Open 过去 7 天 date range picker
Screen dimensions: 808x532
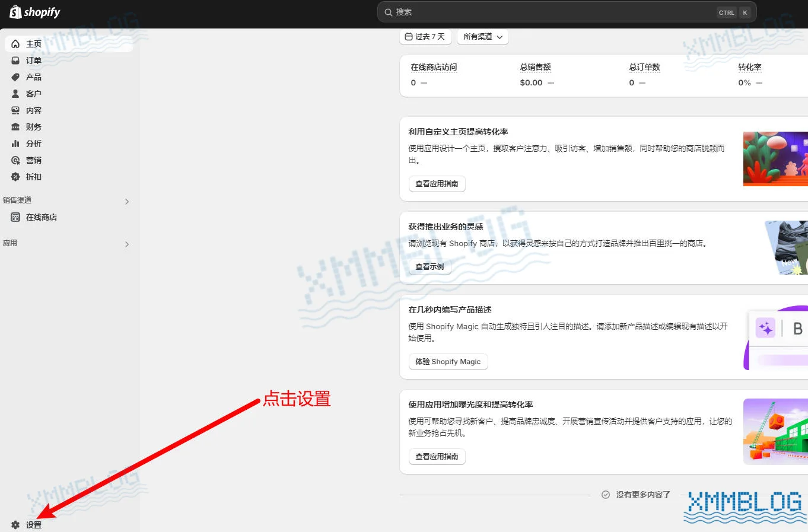click(425, 37)
